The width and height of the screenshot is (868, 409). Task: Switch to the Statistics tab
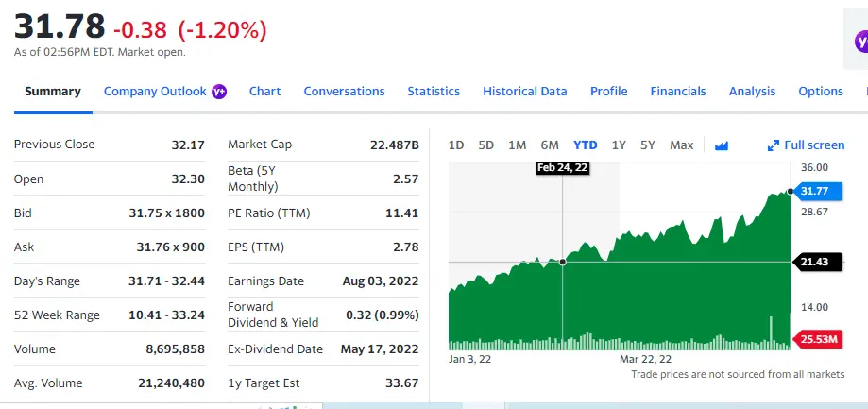point(434,92)
